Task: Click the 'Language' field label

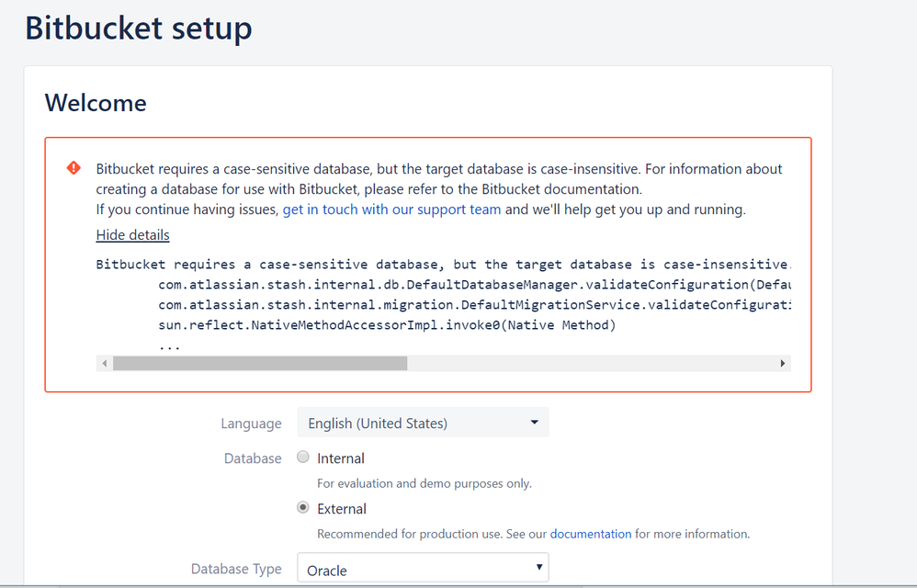Action: pyautogui.click(x=251, y=424)
